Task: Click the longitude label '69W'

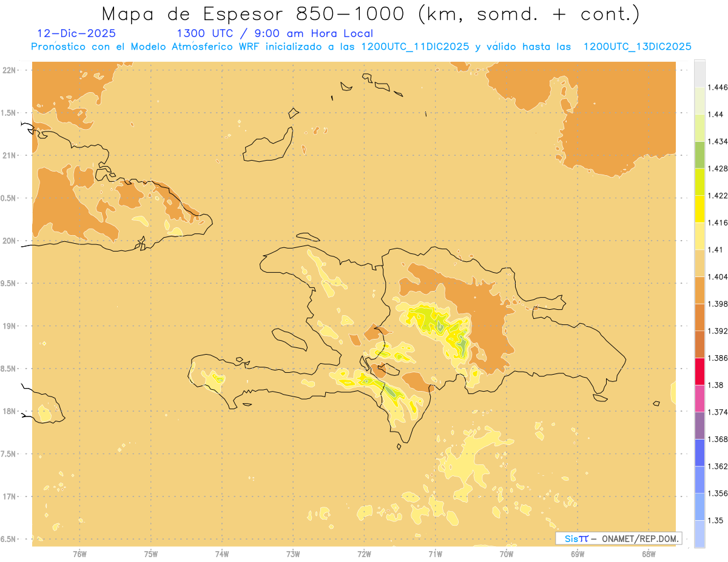Action: (x=577, y=554)
